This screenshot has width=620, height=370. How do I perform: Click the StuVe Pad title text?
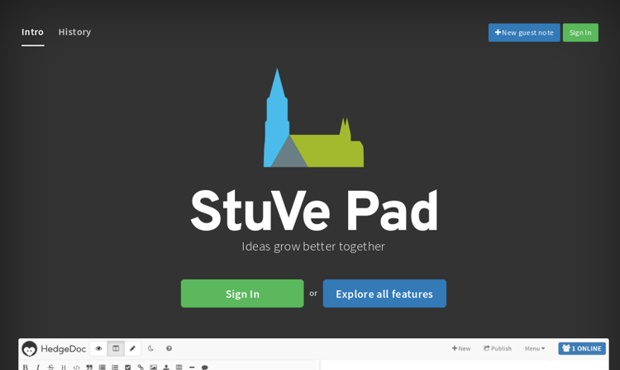click(314, 211)
